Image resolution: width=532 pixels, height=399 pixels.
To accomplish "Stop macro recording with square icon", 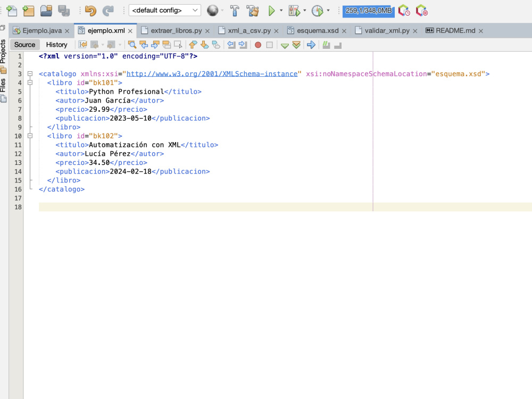I will coord(269,45).
